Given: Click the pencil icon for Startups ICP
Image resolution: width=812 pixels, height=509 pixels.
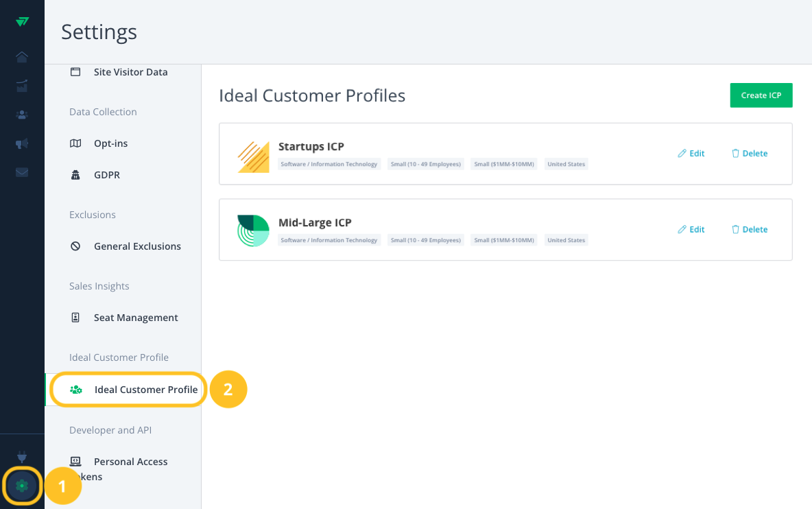Looking at the screenshot, I should (682, 153).
